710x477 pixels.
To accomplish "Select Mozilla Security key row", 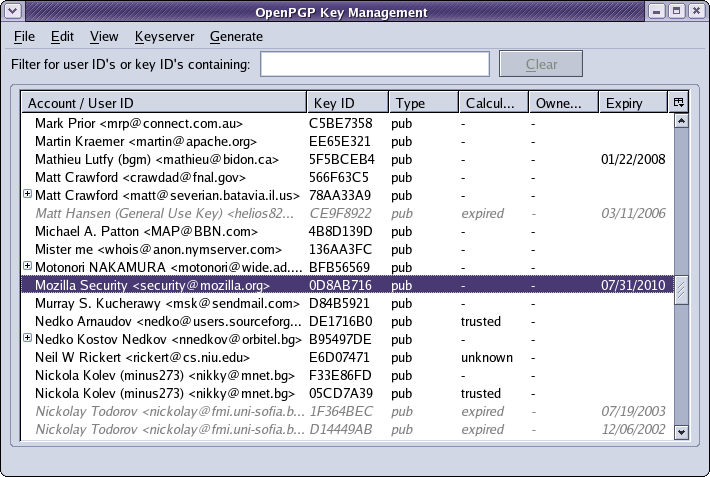I will [347, 285].
